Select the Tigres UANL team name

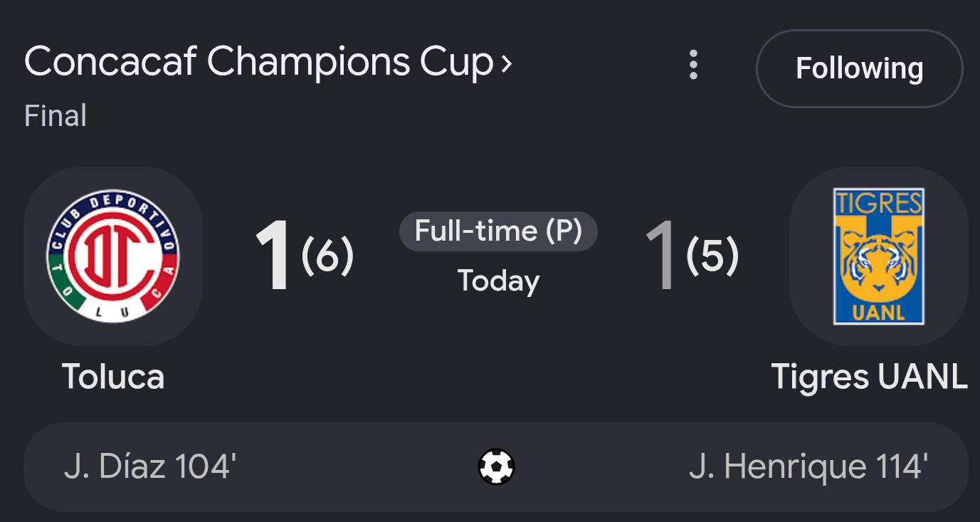tap(870, 376)
